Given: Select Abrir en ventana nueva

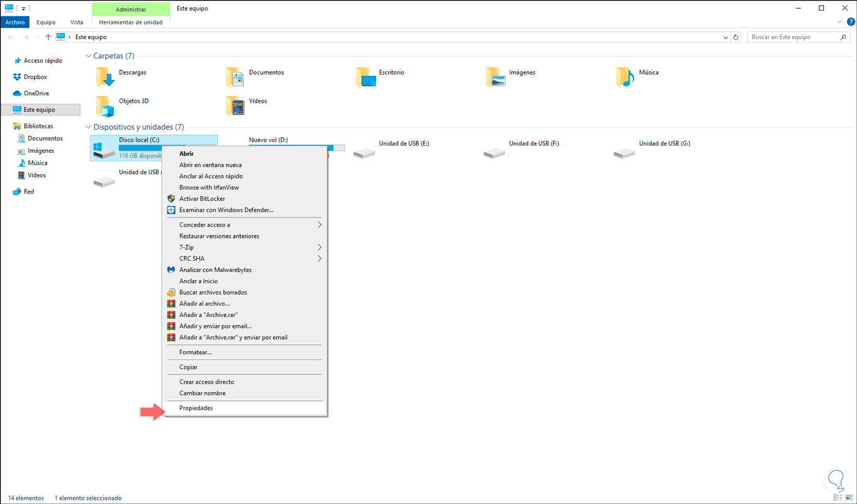Looking at the screenshot, I should point(245,165).
